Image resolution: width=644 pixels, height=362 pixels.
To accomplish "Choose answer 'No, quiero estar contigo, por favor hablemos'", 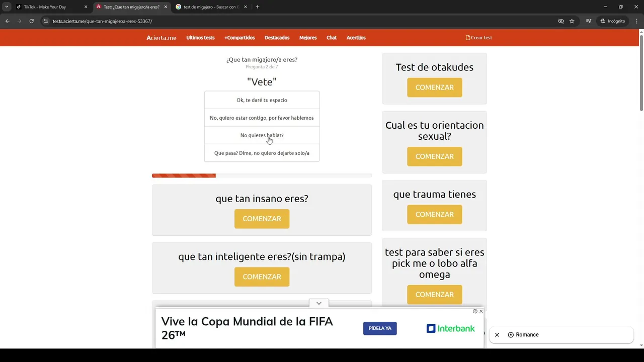I will (262, 118).
